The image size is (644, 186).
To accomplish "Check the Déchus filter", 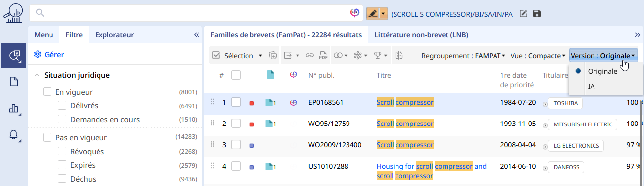I will (62, 179).
